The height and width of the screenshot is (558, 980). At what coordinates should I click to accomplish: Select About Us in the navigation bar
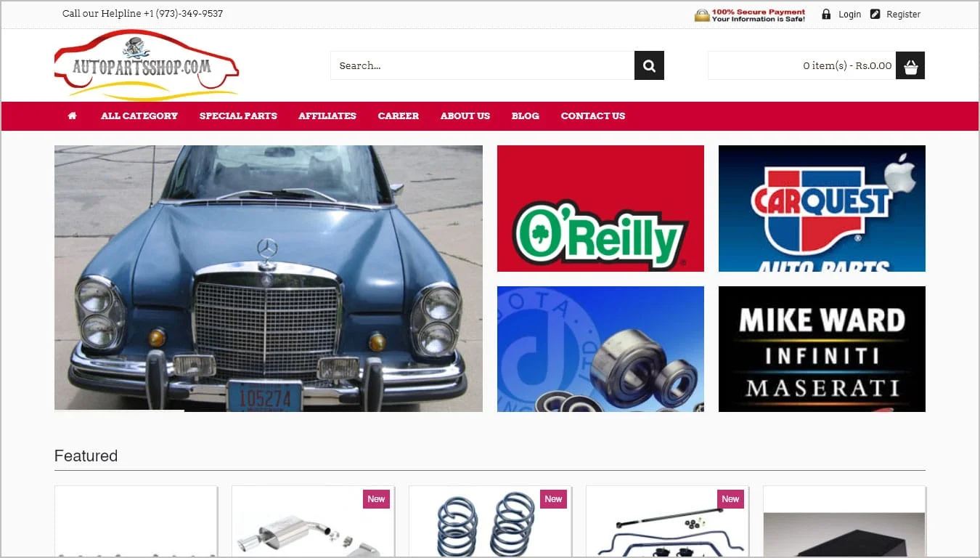click(465, 116)
